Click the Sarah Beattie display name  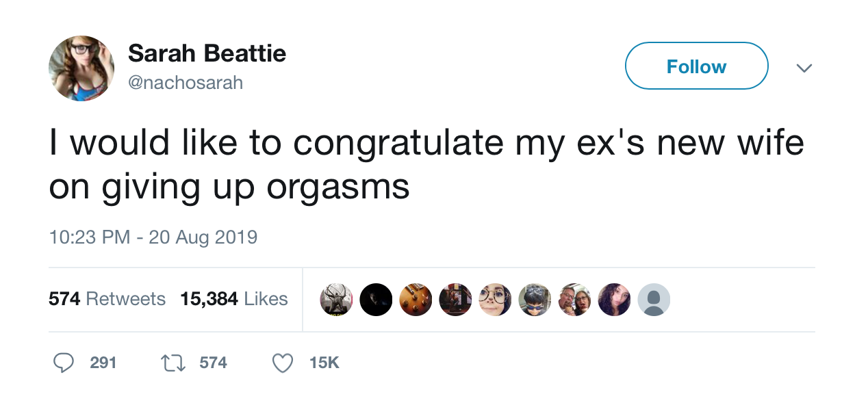click(x=207, y=53)
